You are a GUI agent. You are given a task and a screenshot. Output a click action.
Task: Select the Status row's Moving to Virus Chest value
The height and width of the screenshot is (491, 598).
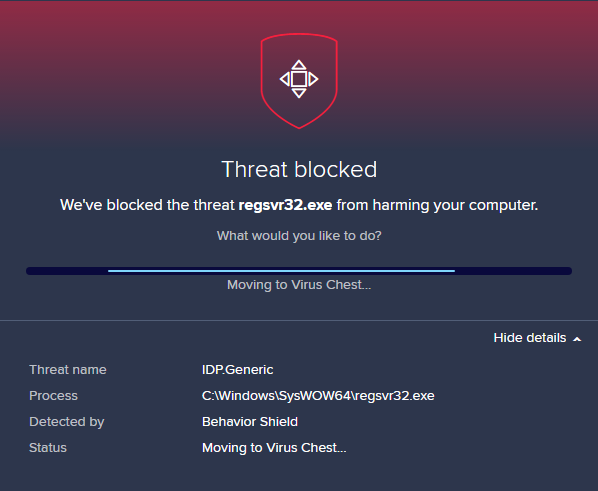(274, 448)
